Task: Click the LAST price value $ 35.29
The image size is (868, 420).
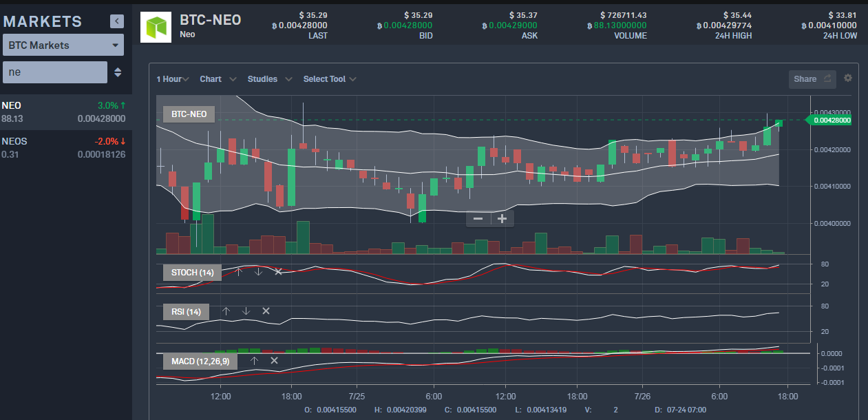Action: click(x=314, y=15)
